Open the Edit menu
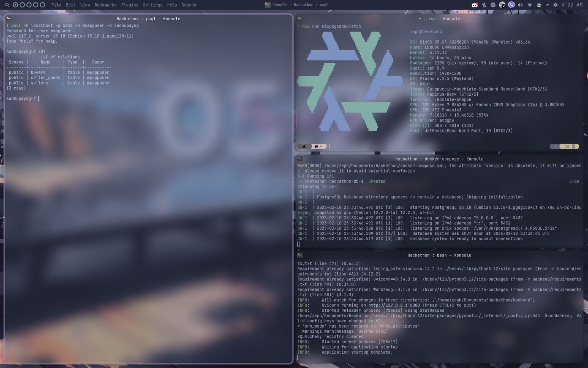 71,5
